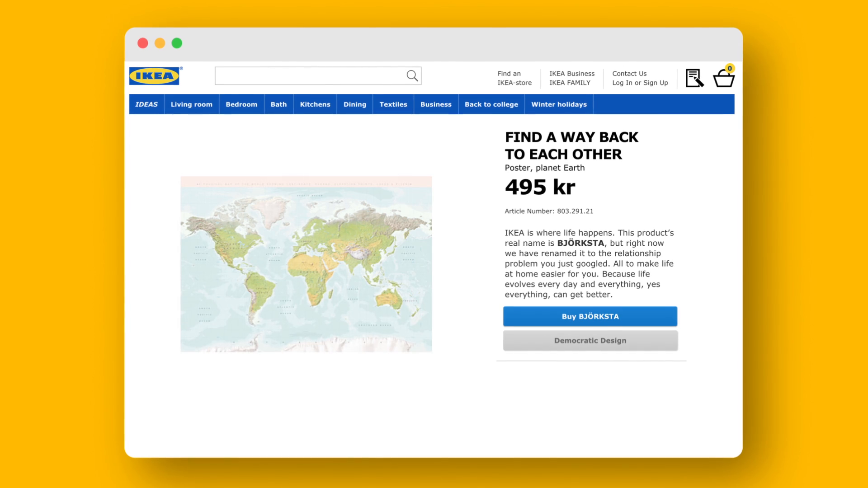Open the Living room menu
Viewport: 868px width, 488px height.
tap(192, 104)
